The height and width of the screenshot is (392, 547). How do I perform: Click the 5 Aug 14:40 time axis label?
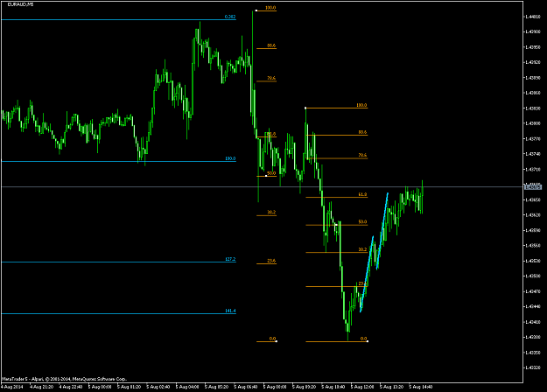pyautogui.click(x=420, y=387)
